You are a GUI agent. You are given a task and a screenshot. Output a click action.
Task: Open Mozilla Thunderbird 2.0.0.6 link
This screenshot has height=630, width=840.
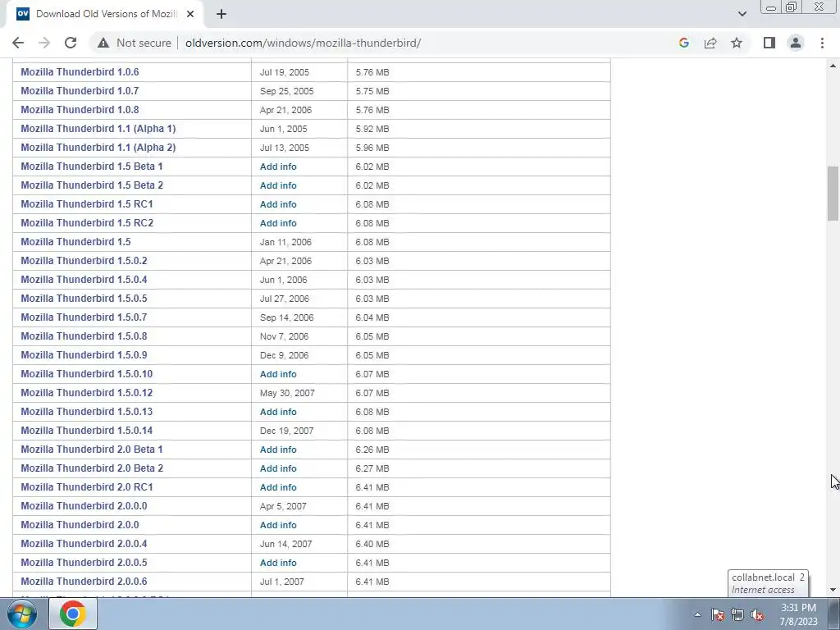pos(84,582)
